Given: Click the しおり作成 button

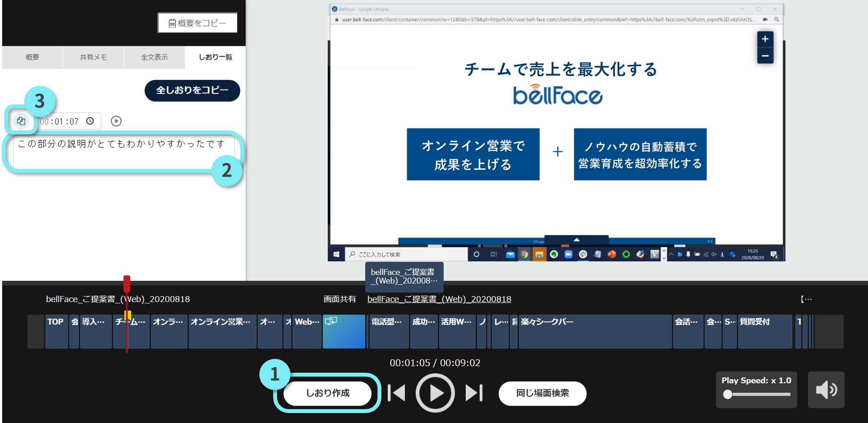Looking at the screenshot, I should (x=328, y=393).
